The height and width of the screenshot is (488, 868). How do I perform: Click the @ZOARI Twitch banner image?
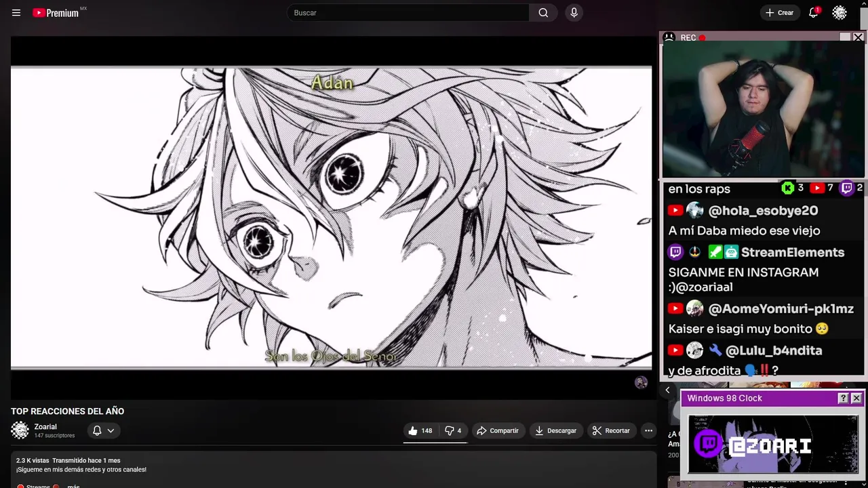pos(773,444)
